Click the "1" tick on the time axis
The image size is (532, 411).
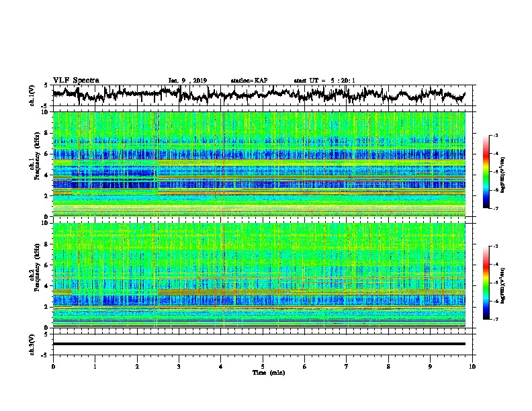coord(95,367)
